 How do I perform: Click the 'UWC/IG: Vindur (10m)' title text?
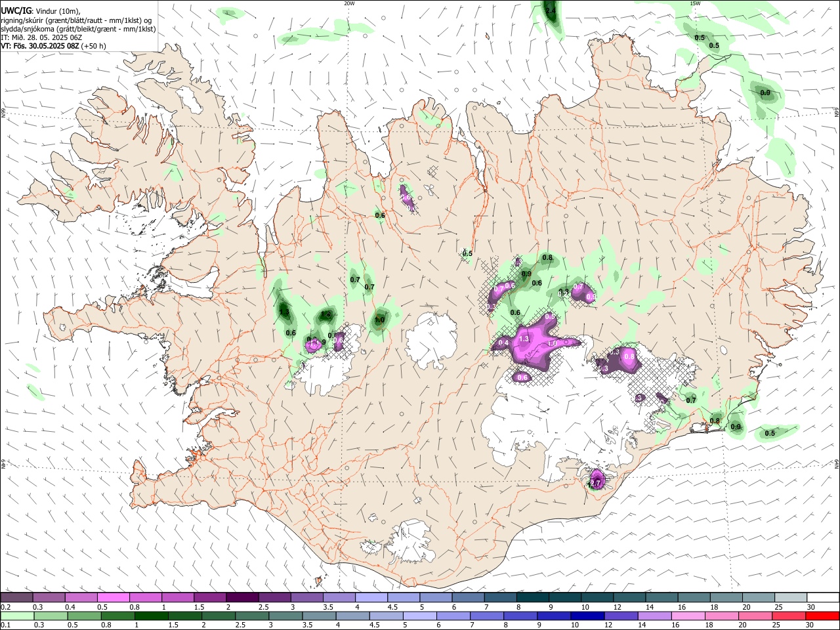41,11
